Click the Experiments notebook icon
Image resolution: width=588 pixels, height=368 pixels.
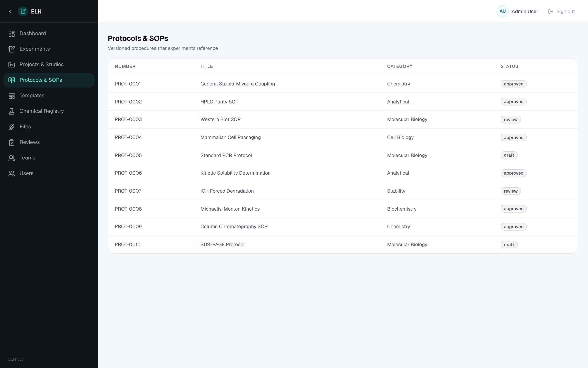[12, 49]
